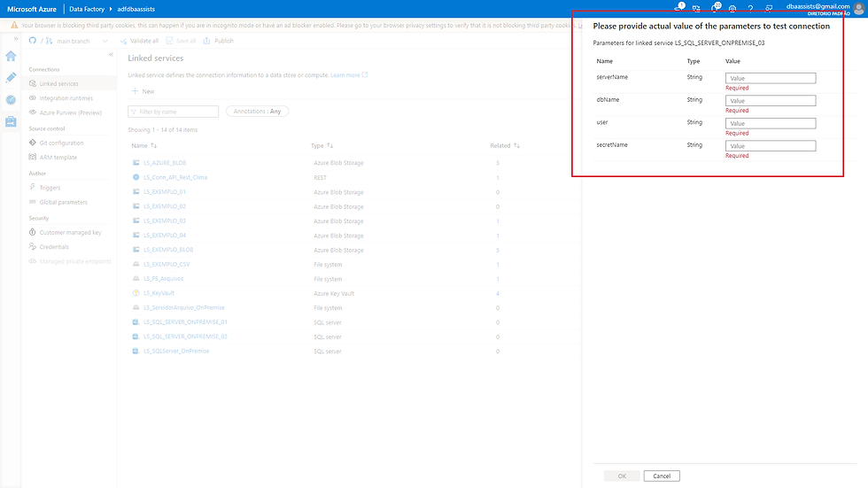Click Validate all in toolbar
Screen dimensions: 868x488
[140, 41]
